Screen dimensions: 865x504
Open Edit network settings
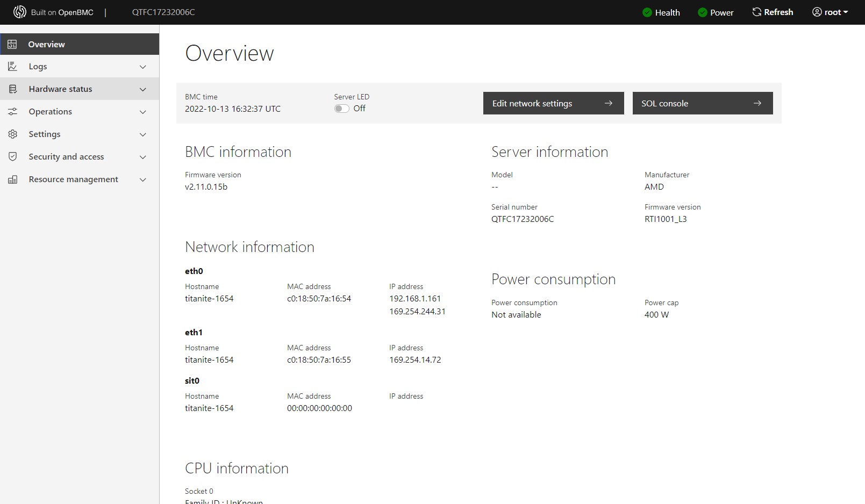[x=553, y=103]
